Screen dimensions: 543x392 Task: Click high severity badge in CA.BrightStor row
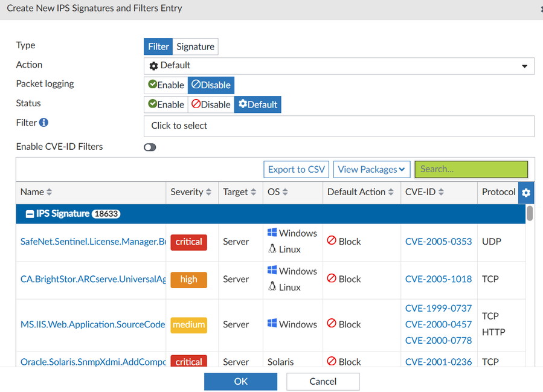188,280
